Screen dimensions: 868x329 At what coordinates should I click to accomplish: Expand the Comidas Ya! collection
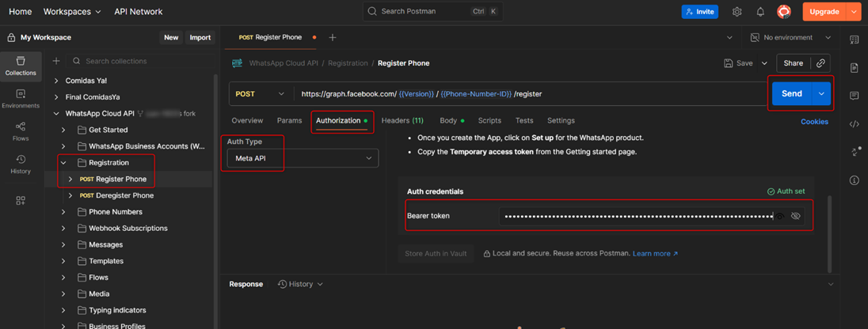pyautogui.click(x=56, y=81)
